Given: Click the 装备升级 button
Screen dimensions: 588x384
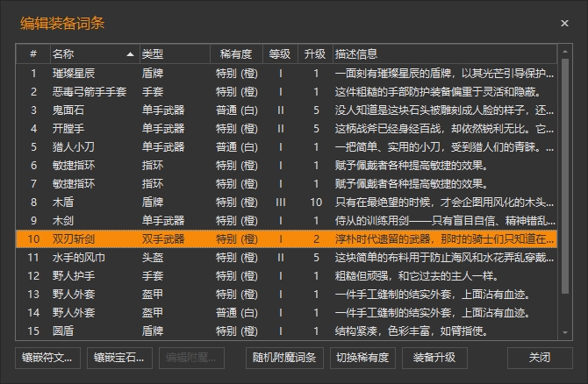Looking at the screenshot, I should coord(434,359).
